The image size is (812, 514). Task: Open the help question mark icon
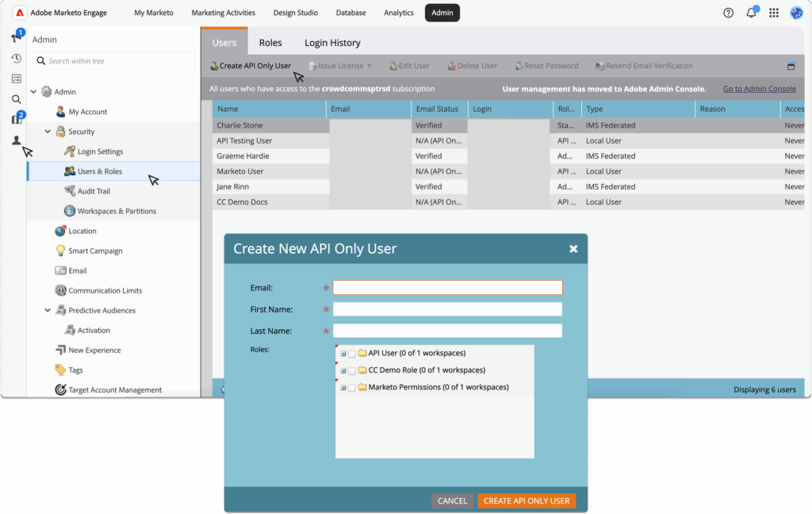729,13
